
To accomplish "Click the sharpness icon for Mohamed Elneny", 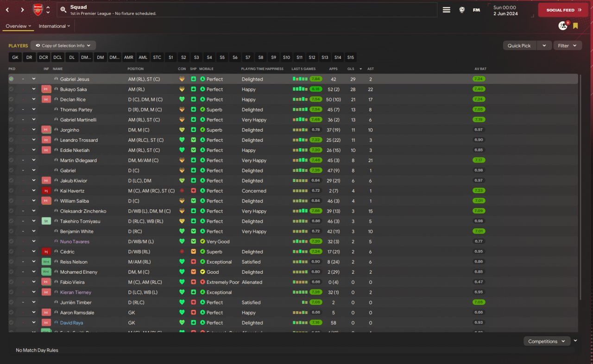I will pyautogui.click(x=193, y=272).
